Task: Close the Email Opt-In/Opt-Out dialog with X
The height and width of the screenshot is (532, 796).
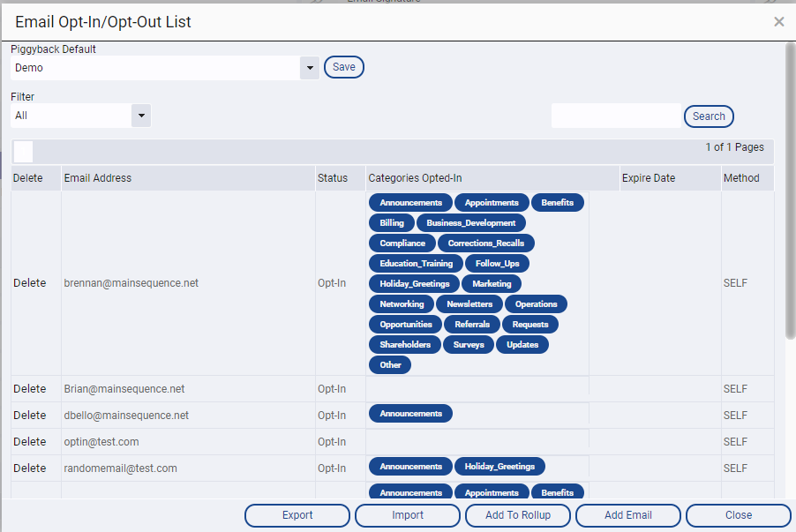Action: pos(778,22)
